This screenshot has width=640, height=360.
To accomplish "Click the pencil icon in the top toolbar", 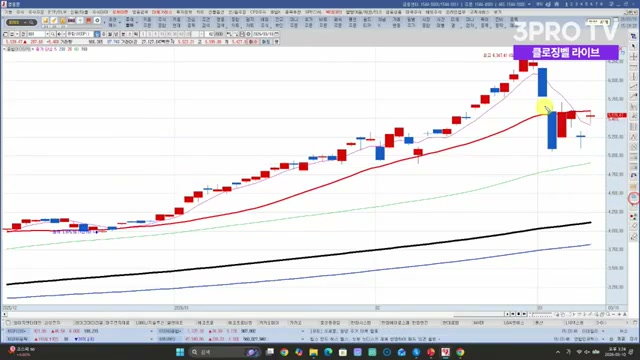I will [53, 21].
